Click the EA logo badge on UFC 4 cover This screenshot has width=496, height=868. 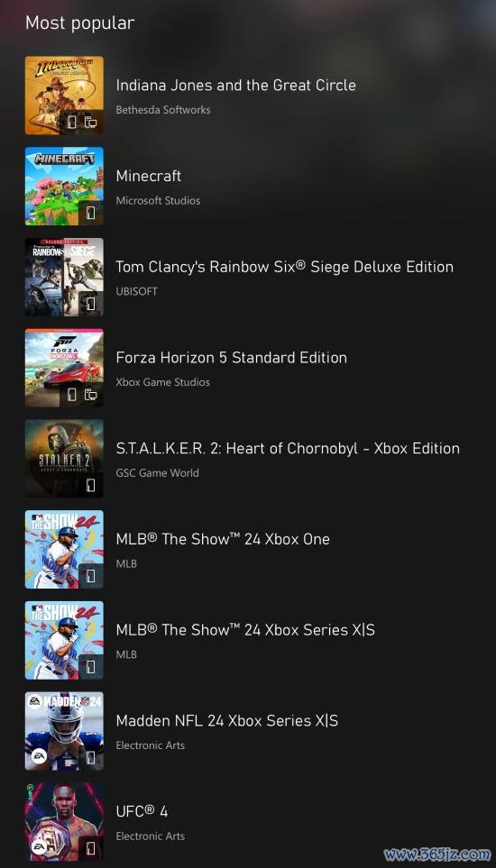[x=39, y=847]
